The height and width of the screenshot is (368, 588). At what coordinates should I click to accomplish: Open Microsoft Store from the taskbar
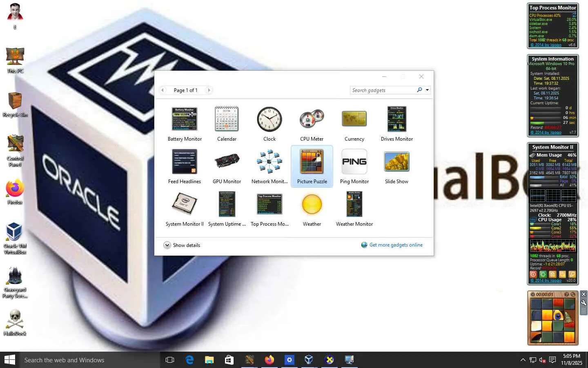pos(229,360)
